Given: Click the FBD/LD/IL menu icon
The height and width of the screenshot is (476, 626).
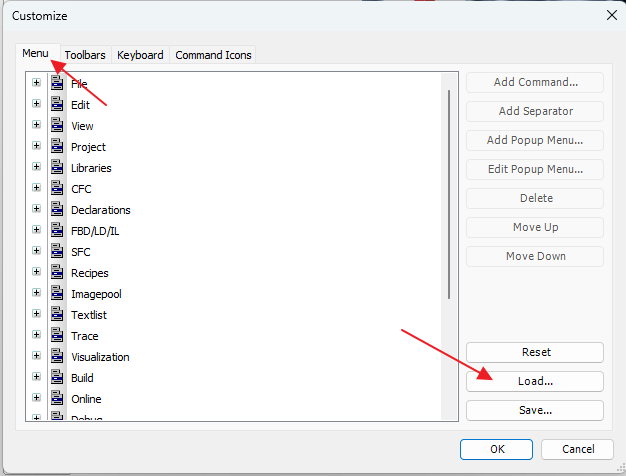Looking at the screenshot, I should (57, 230).
